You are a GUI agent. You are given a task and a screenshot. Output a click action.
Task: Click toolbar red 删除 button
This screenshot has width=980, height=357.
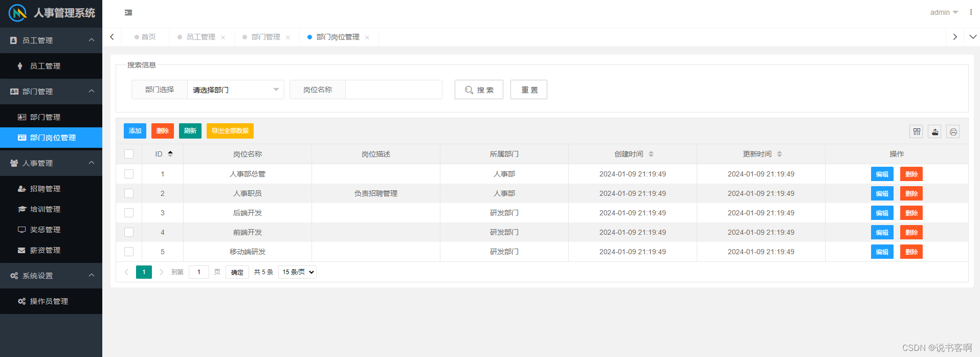point(163,131)
